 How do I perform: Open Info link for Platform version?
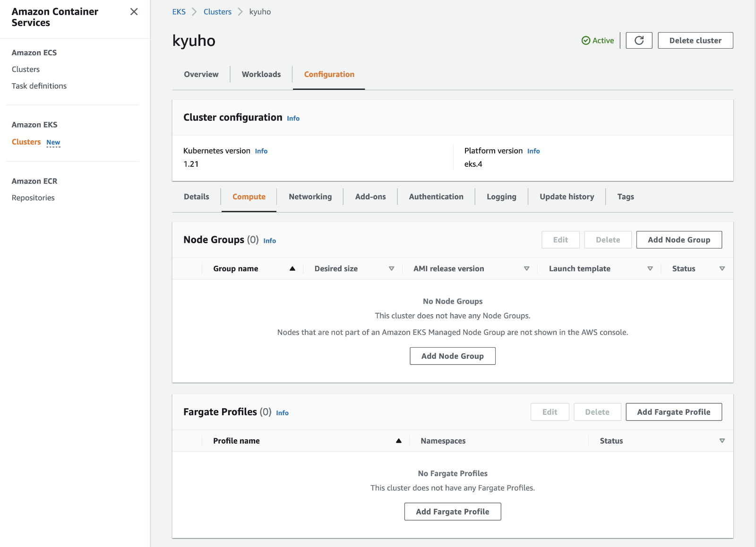coord(533,151)
